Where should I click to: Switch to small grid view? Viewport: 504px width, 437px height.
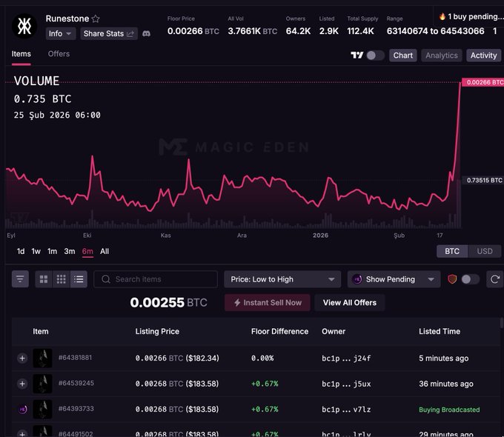[x=62, y=279]
